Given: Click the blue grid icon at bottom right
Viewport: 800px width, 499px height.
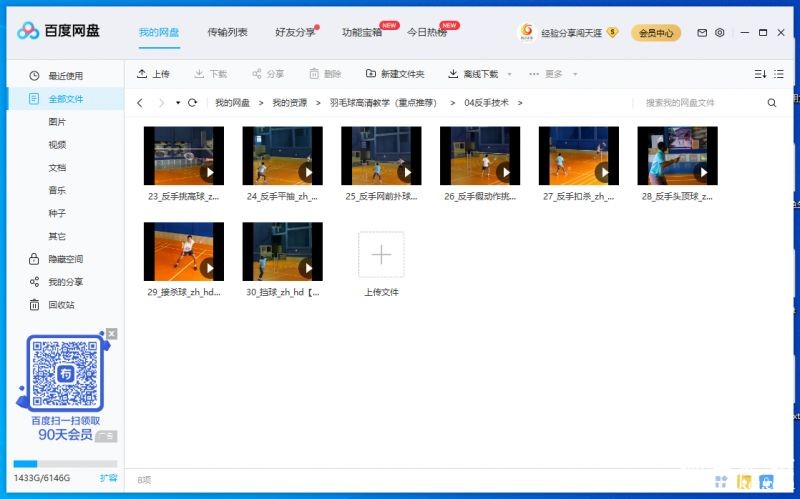Looking at the screenshot, I should point(721,481).
